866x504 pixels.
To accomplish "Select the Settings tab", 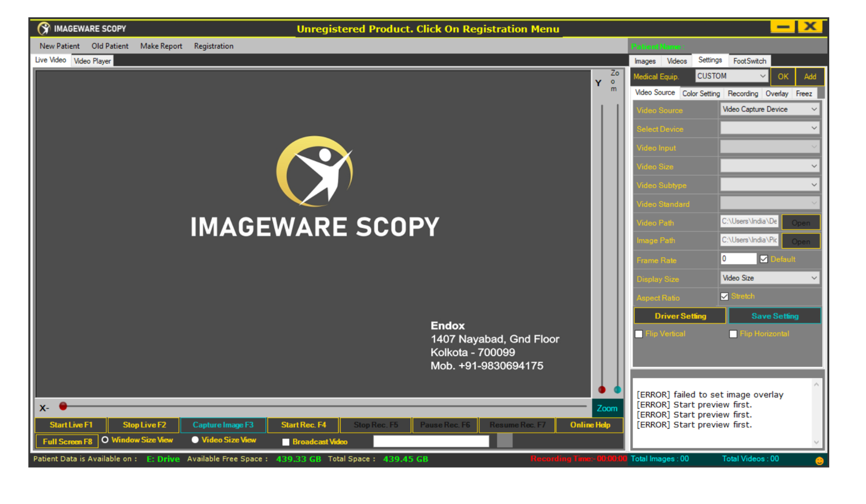I will coord(710,60).
